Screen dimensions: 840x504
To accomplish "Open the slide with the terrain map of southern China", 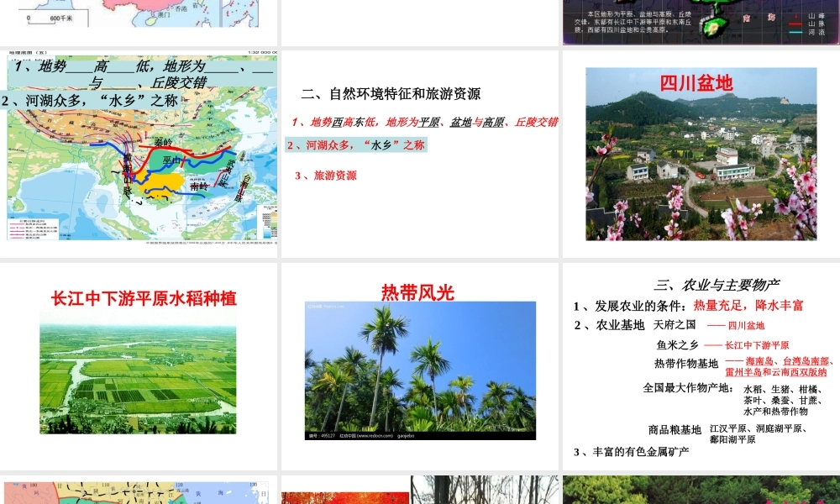I will coord(139,154).
